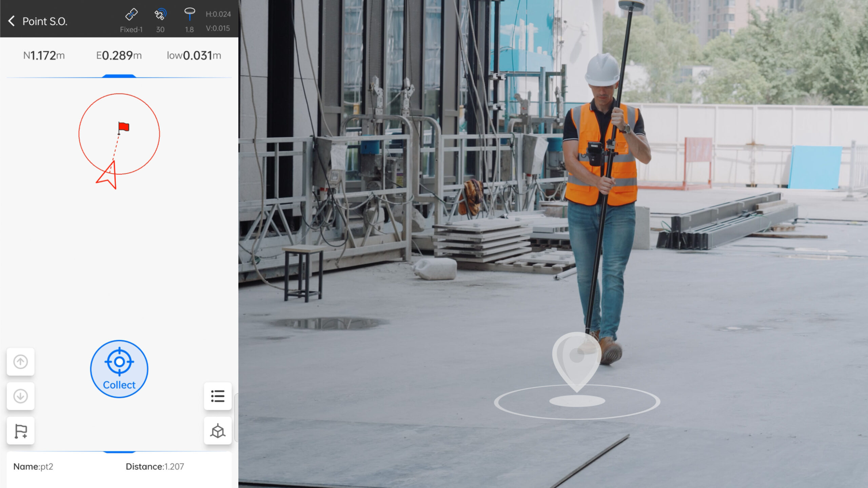Tap the E0.289m east offset value
The image size is (868, 488).
(x=119, y=56)
